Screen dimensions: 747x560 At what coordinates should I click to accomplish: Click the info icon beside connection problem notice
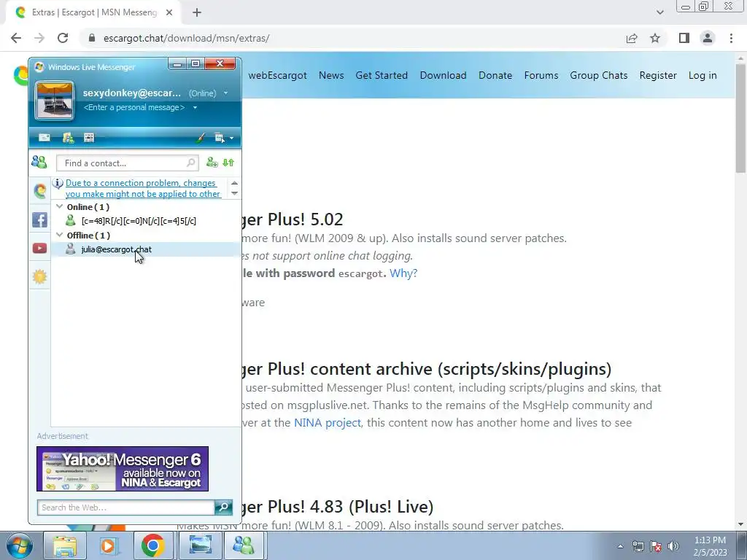tap(58, 183)
